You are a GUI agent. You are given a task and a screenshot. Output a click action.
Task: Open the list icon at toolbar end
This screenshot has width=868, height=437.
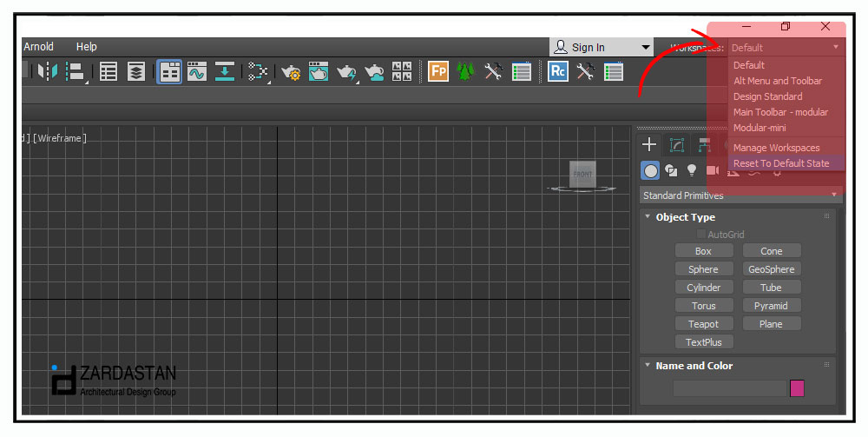(x=614, y=72)
